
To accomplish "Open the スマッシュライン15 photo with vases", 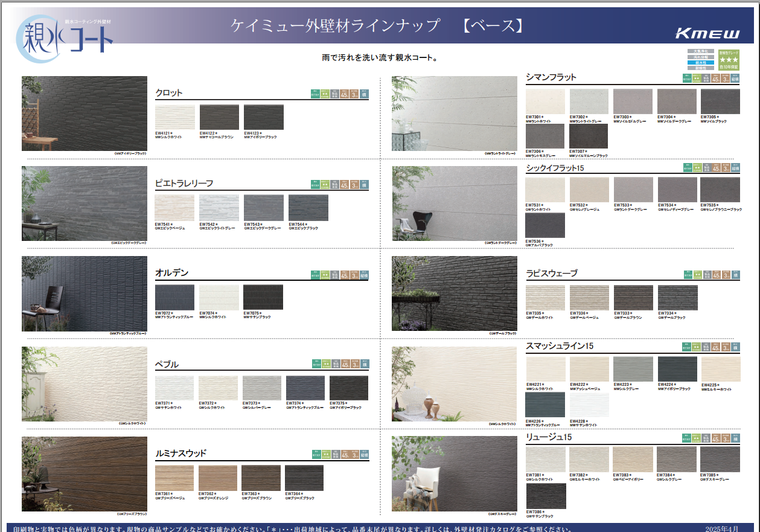I will (455, 384).
